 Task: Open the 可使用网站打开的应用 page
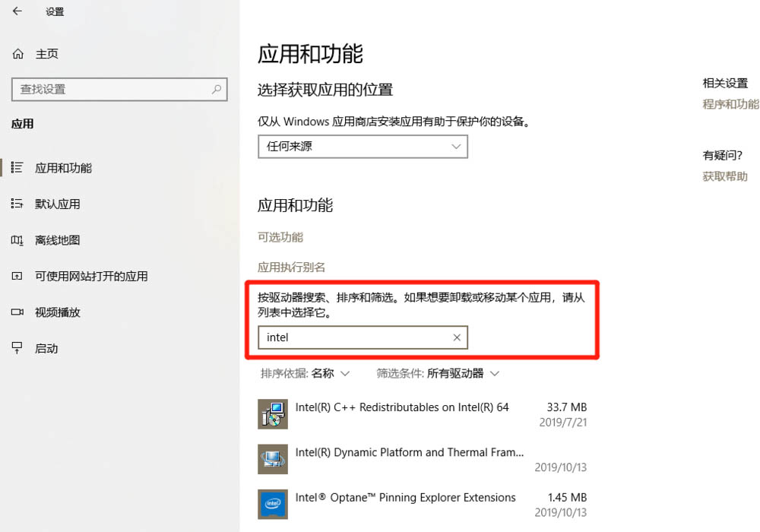[x=91, y=276]
